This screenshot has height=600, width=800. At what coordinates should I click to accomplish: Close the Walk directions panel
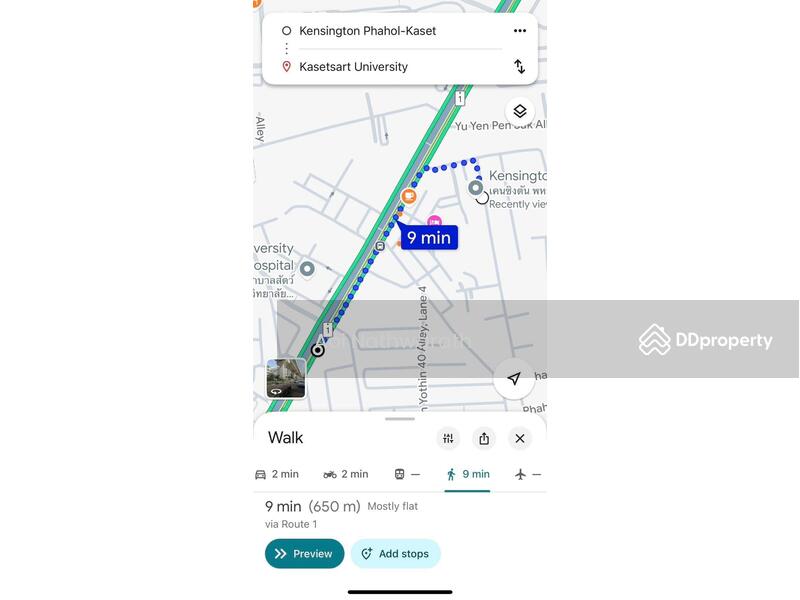pos(519,438)
